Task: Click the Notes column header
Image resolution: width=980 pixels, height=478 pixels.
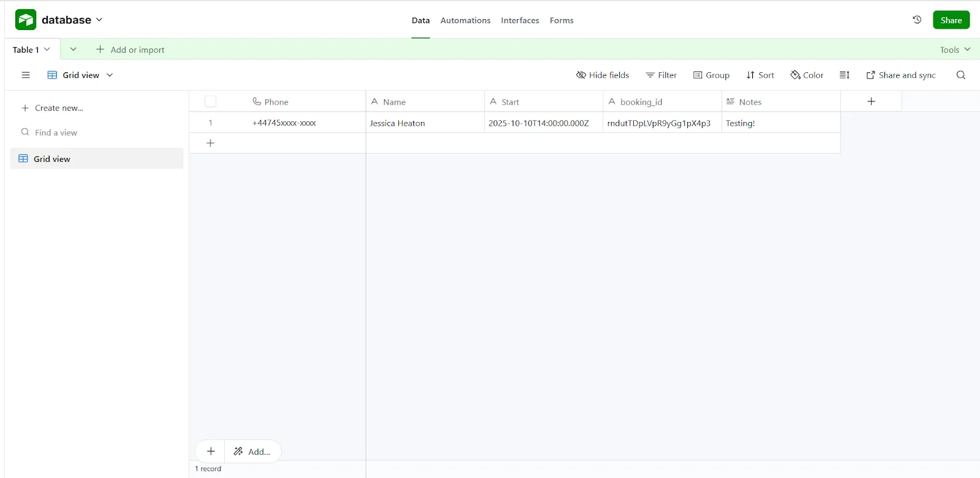Action: (x=782, y=102)
